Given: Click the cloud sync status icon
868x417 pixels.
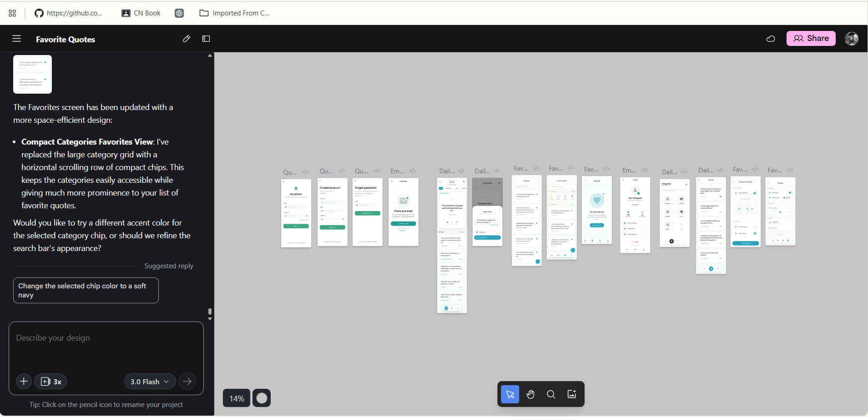Looking at the screenshot, I should pos(770,39).
